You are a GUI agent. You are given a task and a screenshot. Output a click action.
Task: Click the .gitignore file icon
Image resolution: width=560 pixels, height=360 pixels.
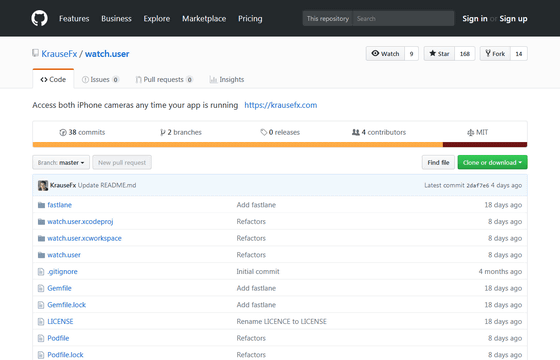(41, 272)
